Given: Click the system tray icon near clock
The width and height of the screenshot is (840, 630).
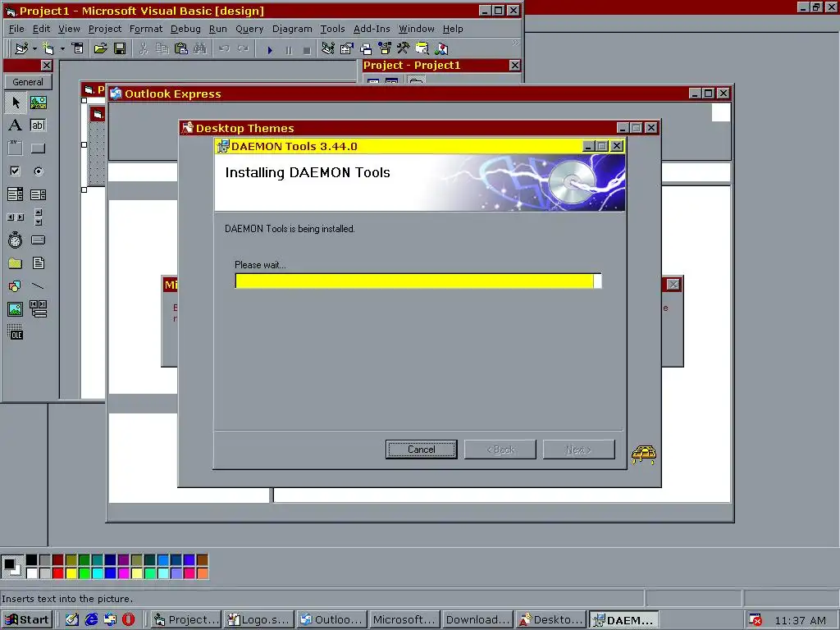Looking at the screenshot, I should [756, 620].
